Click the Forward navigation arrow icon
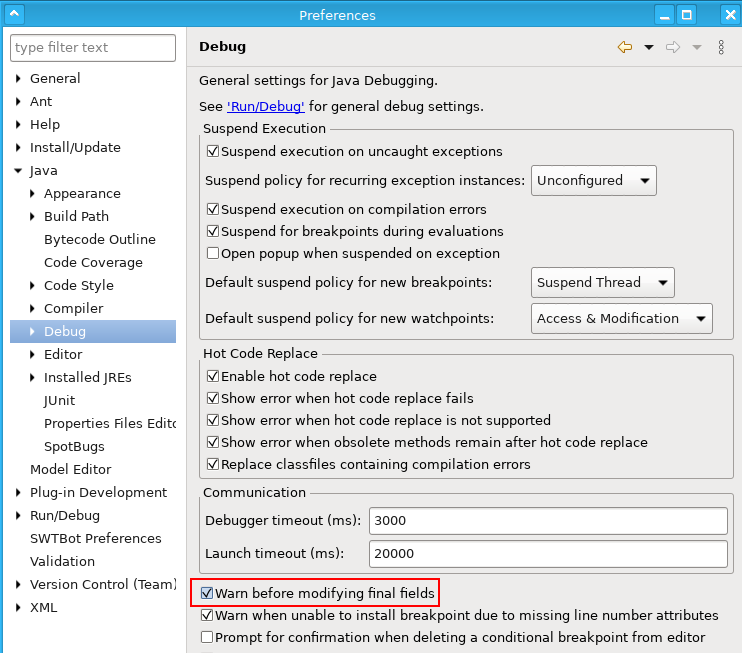Image resolution: width=742 pixels, height=653 pixels. [672, 47]
